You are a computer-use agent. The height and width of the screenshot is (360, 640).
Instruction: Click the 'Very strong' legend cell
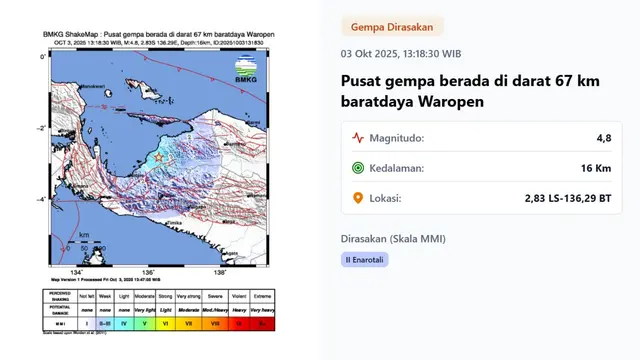click(x=189, y=296)
